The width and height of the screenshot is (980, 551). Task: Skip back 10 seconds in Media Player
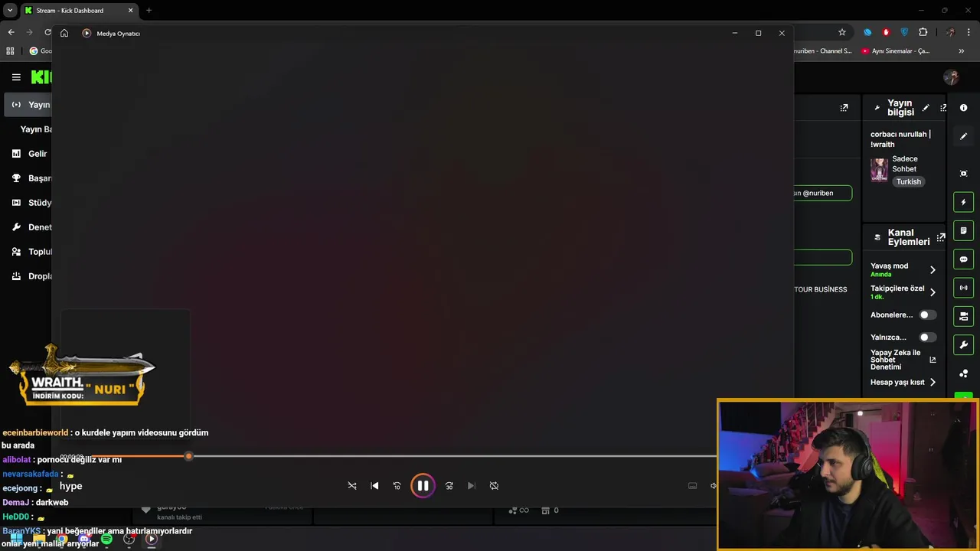point(397,486)
